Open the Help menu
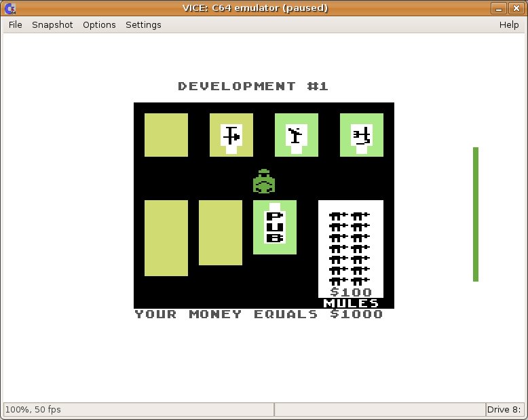This screenshot has width=528, height=420. click(x=509, y=24)
